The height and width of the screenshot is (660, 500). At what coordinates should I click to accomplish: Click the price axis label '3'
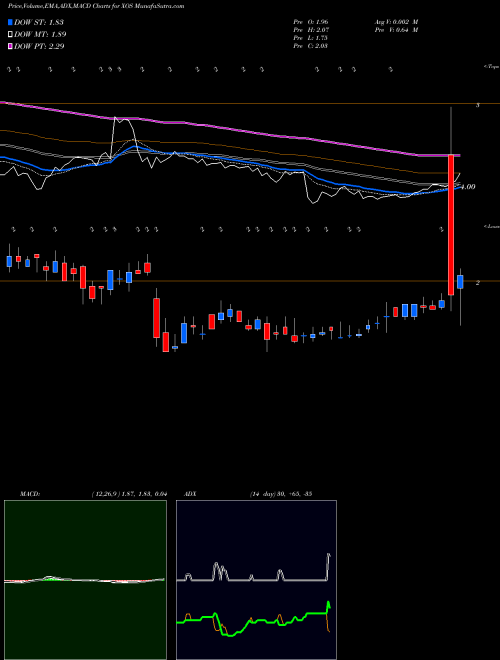[478, 105]
